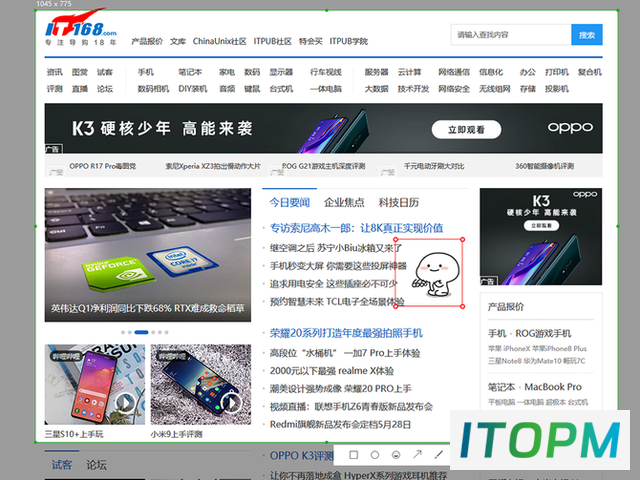This screenshot has height=480, width=640.
Task: Click the 立即观看 banner button
Action: [466, 130]
